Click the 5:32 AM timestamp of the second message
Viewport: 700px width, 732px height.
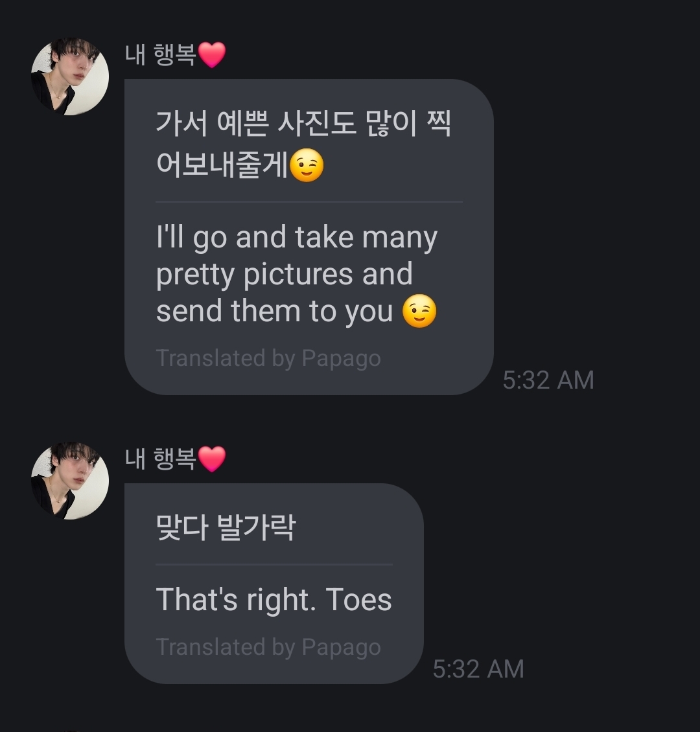[x=478, y=669]
